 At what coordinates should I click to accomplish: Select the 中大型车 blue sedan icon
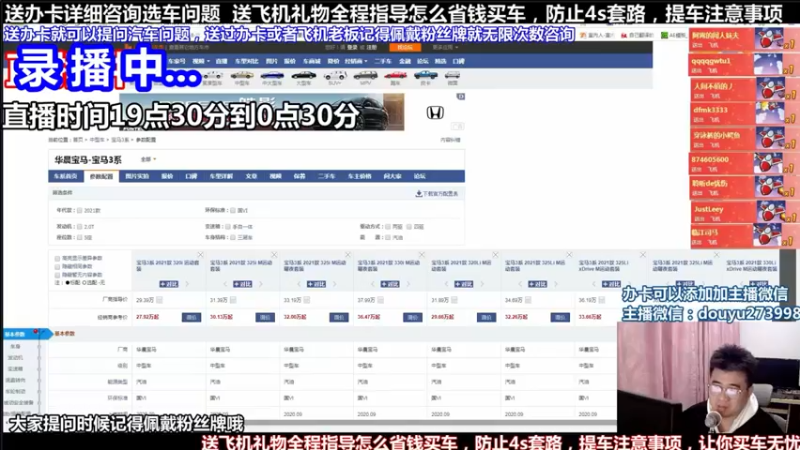[272, 76]
